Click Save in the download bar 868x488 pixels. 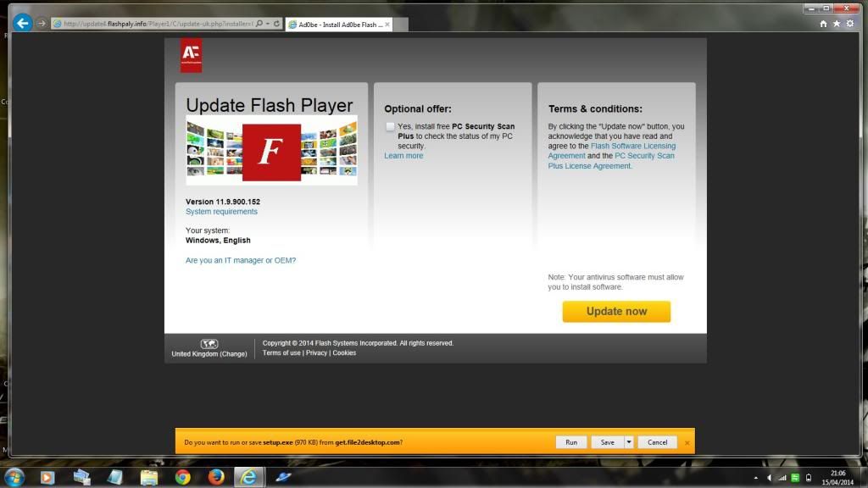click(607, 442)
